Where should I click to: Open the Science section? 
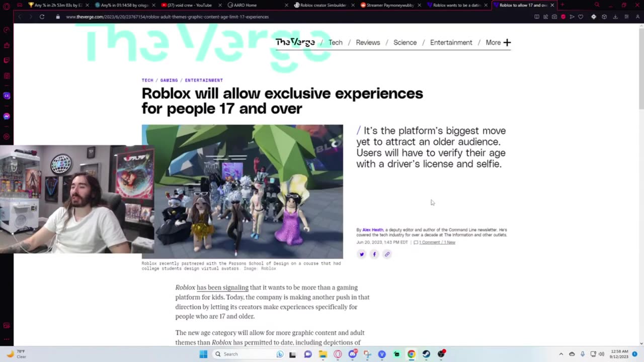tap(405, 42)
